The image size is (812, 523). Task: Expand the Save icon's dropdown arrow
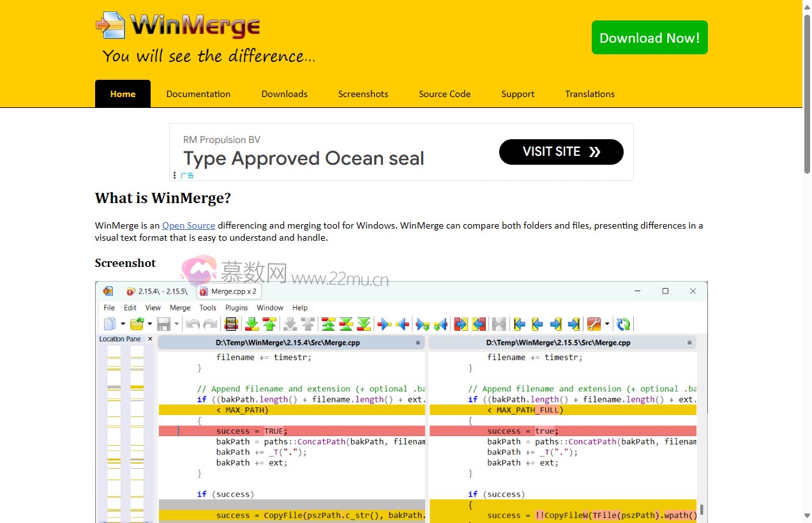(176, 324)
